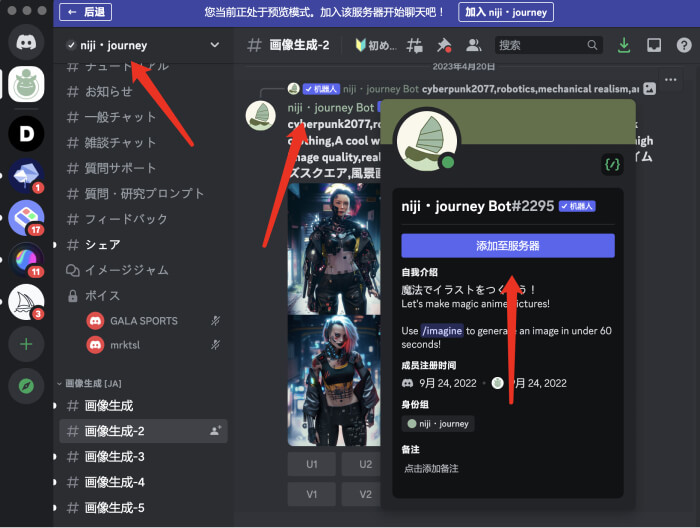Click the U2 upscale button
700x528 pixels.
point(362,464)
